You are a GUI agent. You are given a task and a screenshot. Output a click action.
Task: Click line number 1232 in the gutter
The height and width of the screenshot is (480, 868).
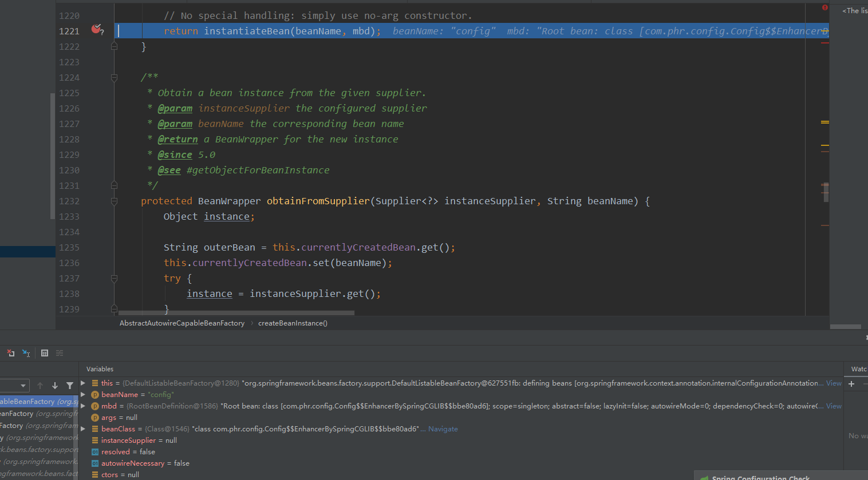[x=69, y=201]
